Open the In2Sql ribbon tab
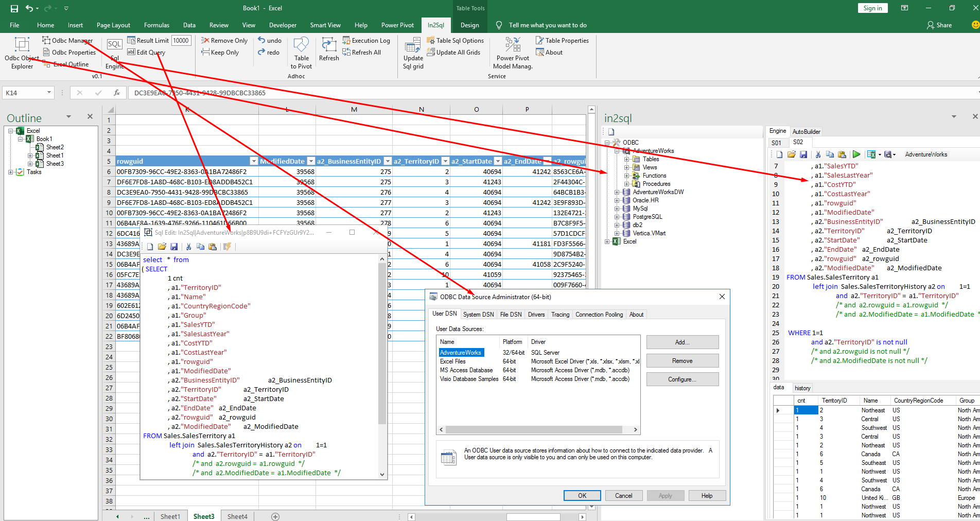 (435, 25)
